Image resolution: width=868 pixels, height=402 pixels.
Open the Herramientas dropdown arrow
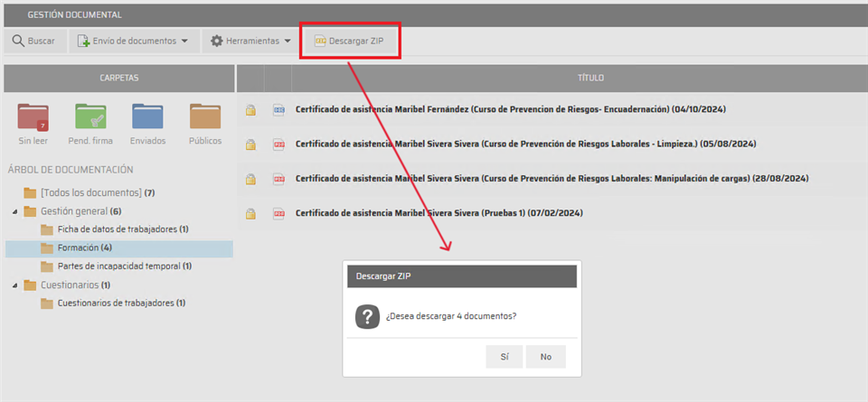pyautogui.click(x=288, y=41)
